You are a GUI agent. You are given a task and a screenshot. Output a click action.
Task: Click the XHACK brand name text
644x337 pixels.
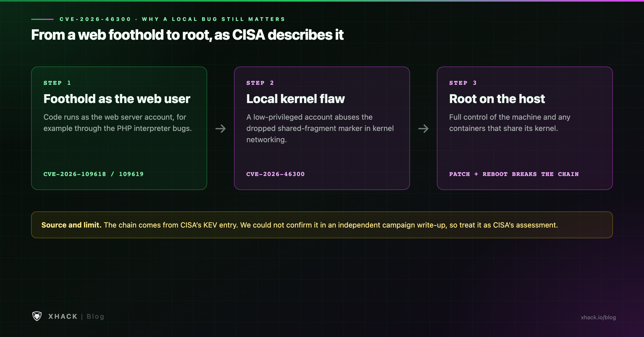click(x=63, y=316)
